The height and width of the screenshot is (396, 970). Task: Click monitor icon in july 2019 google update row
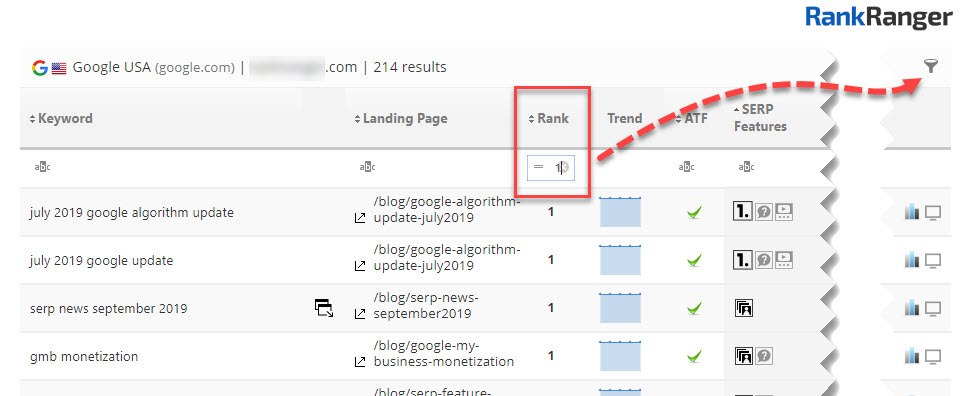(933, 261)
